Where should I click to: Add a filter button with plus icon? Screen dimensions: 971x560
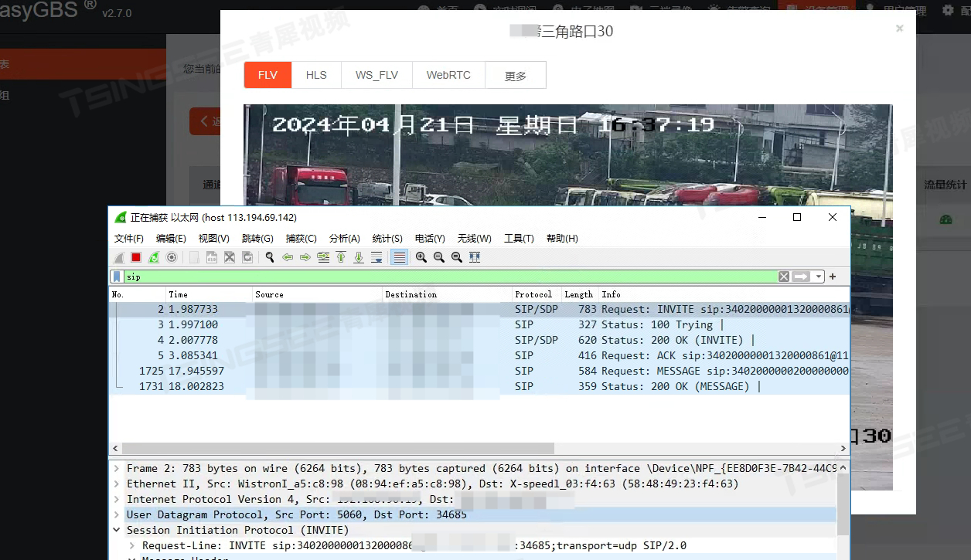pos(833,277)
